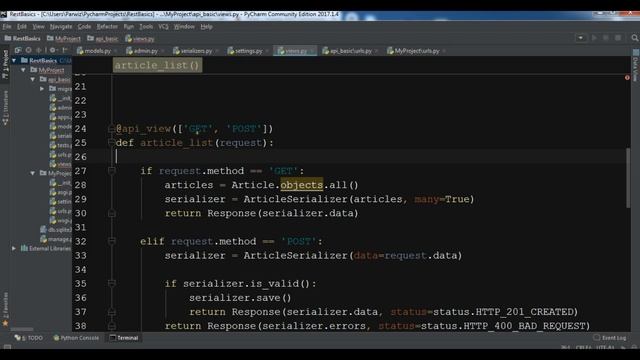
Task: Open run configuration dropdown
Action: (x=580, y=38)
